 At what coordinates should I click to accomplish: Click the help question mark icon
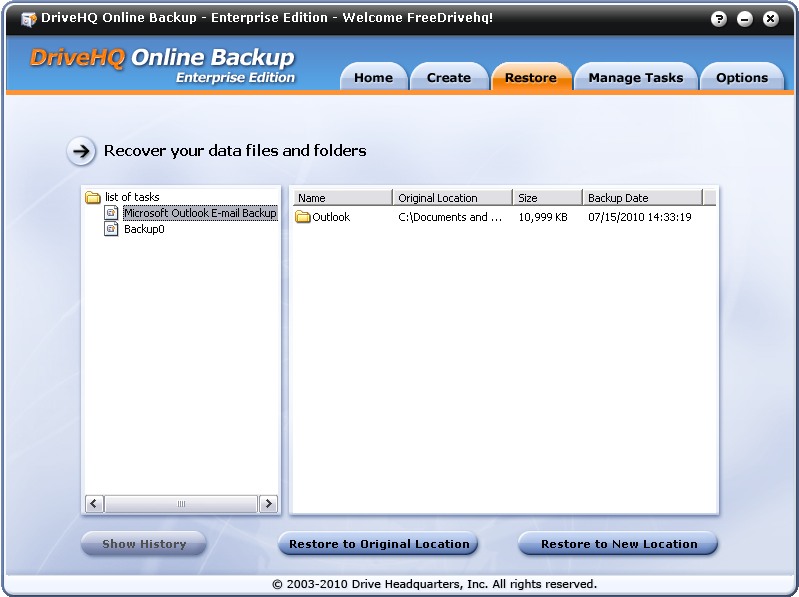click(719, 19)
